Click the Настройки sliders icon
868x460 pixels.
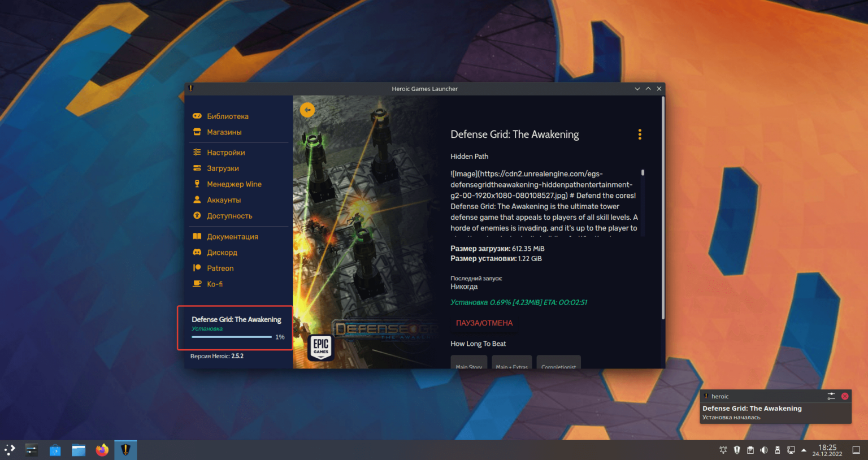[197, 153]
